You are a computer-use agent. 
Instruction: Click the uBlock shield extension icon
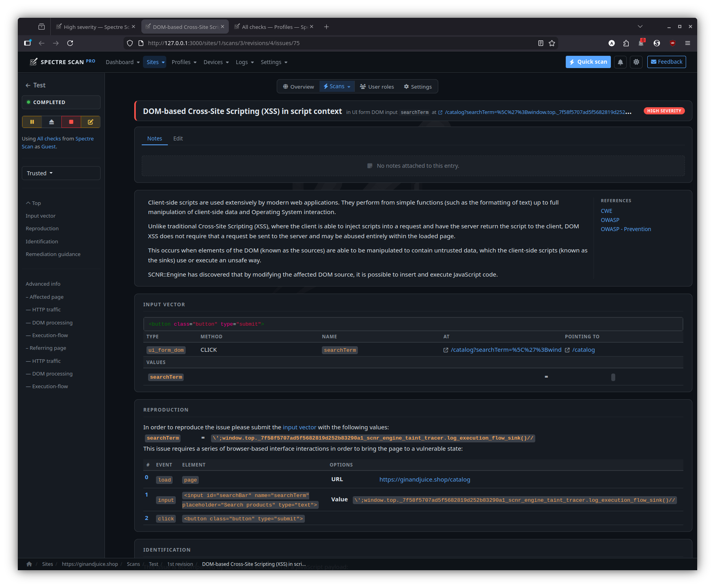(x=672, y=43)
